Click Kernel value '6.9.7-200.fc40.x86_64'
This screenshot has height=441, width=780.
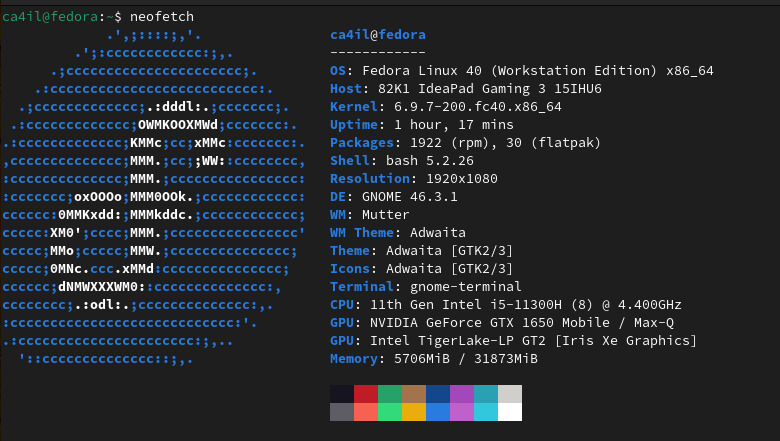478,107
